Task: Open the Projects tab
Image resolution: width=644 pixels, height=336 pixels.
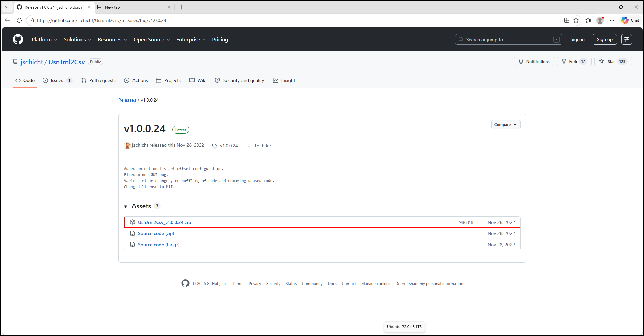Action: [x=168, y=80]
